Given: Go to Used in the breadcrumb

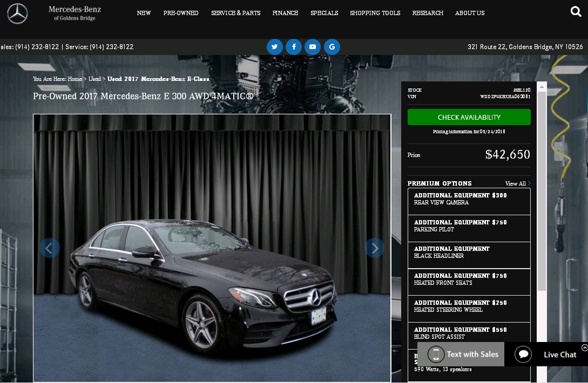Looking at the screenshot, I should coord(94,79).
